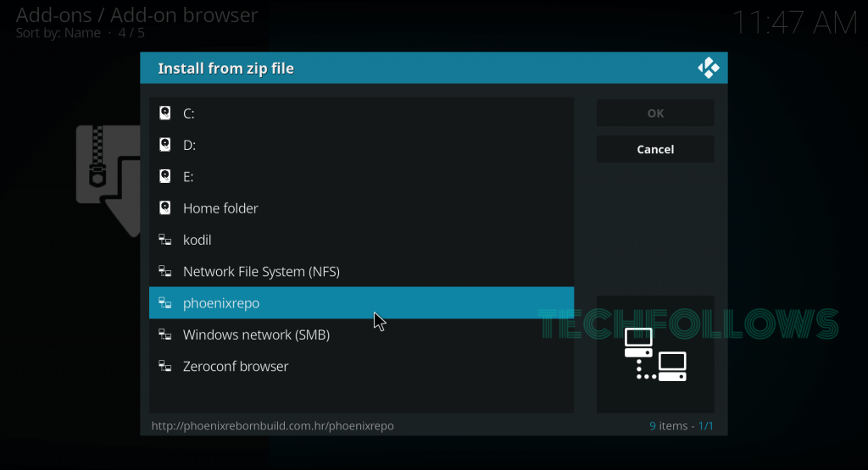Click the 9 items page counter
The image size is (868, 470).
[x=682, y=426]
